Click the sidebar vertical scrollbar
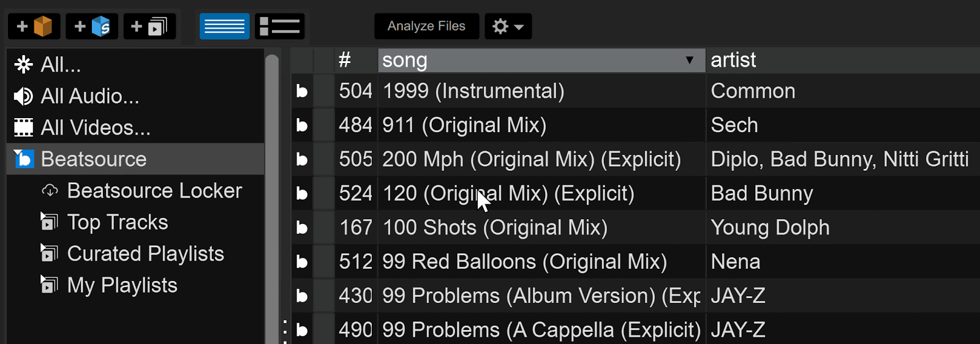The image size is (980, 344). coord(272,199)
